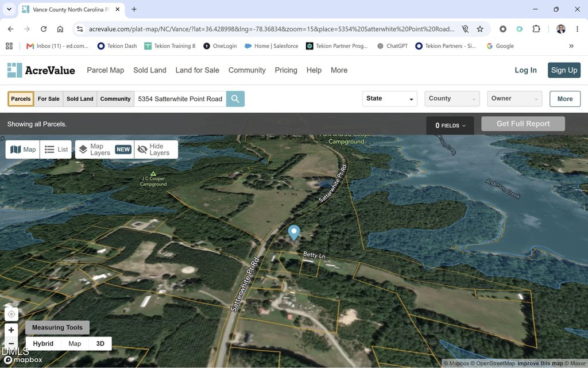Image resolution: width=588 pixels, height=368 pixels.
Task: Expand the 0 FIELDS dropdown
Action: click(x=450, y=125)
